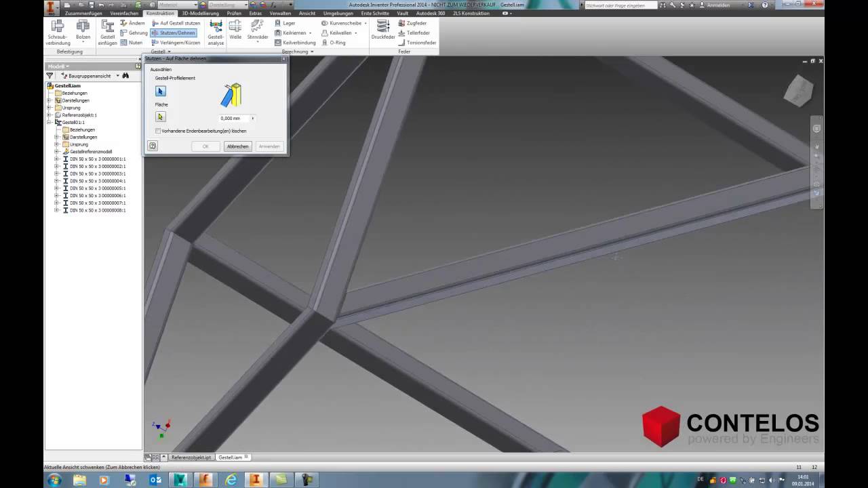This screenshot has height=488, width=868.
Task: Click Auf Gestell stutzen tool
Action: (x=176, y=23)
